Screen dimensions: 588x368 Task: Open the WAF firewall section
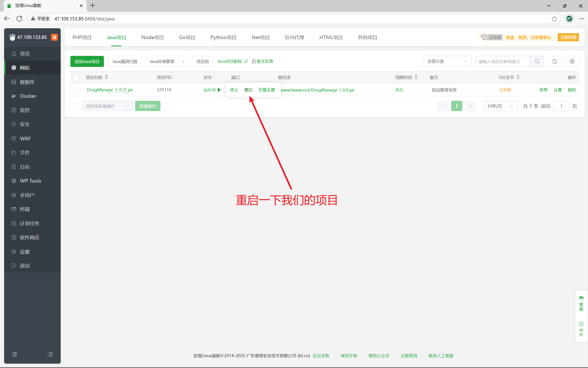(25, 138)
